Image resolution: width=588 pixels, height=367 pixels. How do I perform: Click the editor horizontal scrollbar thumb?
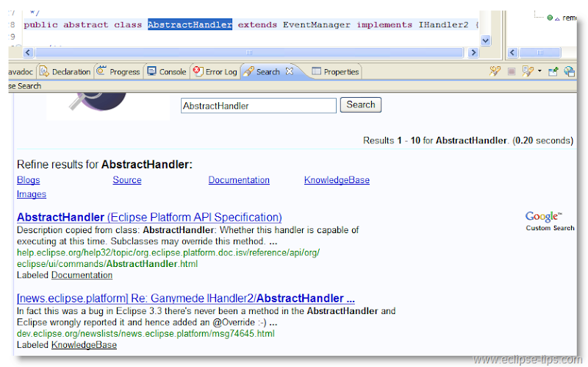coord(249,52)
